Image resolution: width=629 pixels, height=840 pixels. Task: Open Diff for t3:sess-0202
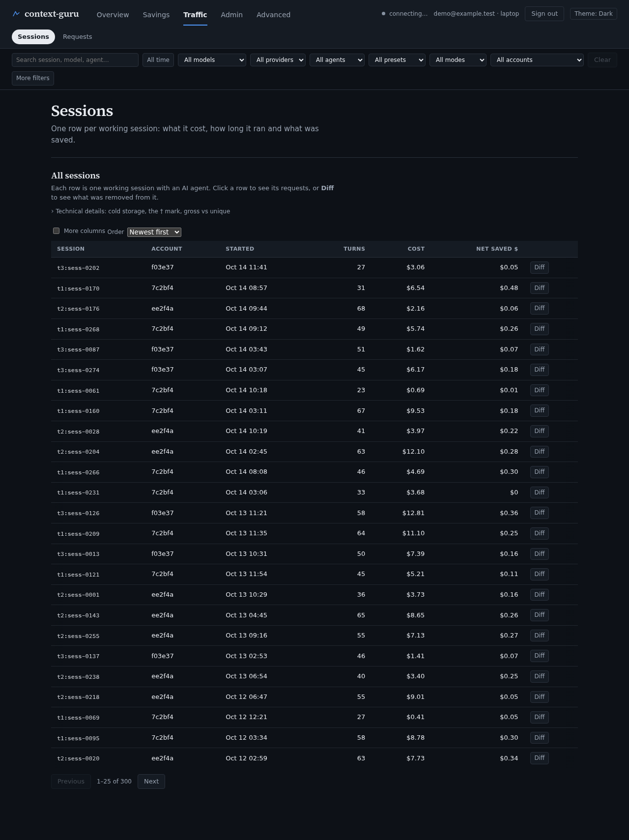540,267
